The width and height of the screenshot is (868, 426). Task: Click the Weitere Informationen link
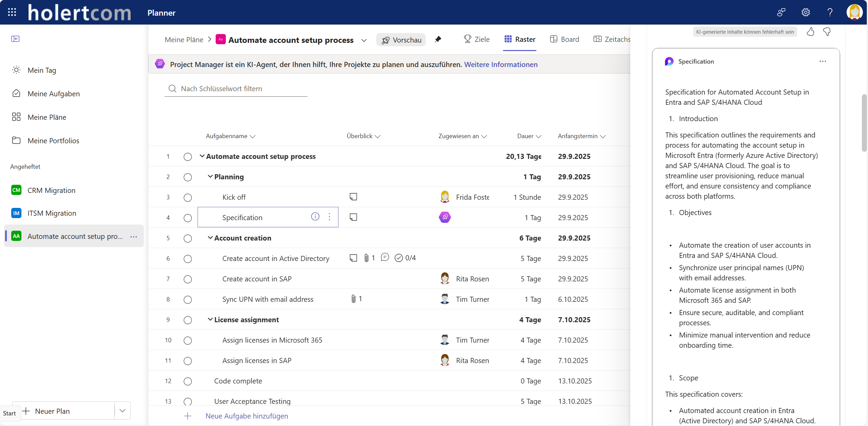tap(501, 64)
